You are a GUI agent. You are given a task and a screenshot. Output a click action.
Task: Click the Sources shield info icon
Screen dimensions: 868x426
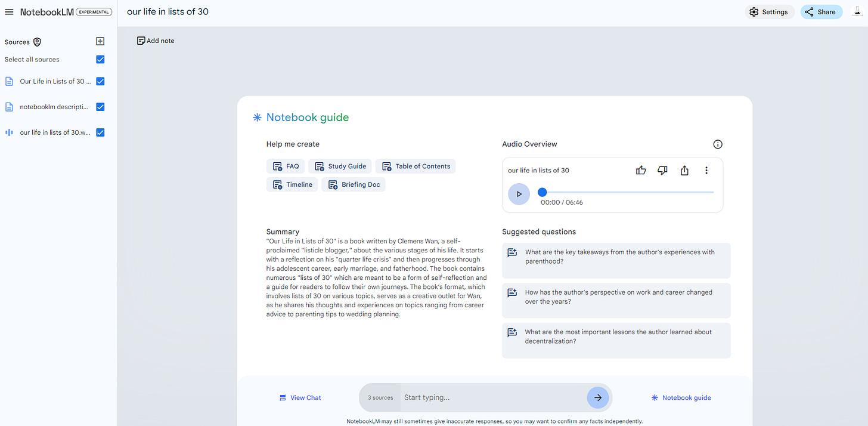coord(37,42)
